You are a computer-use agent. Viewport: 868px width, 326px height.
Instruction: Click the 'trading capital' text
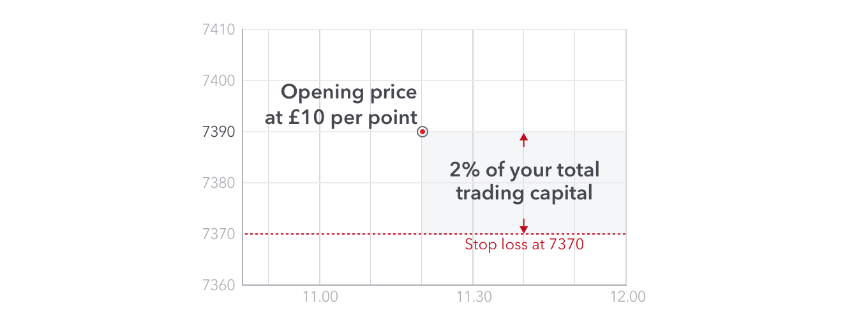tap(524, 194)
